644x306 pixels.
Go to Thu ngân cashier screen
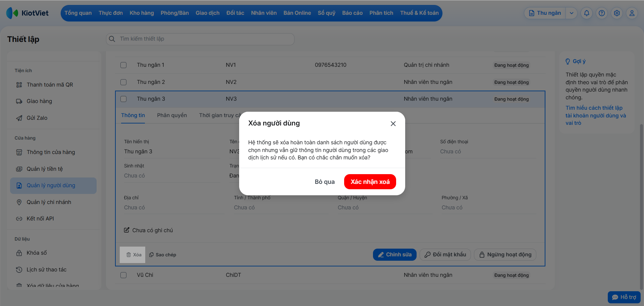545,13
